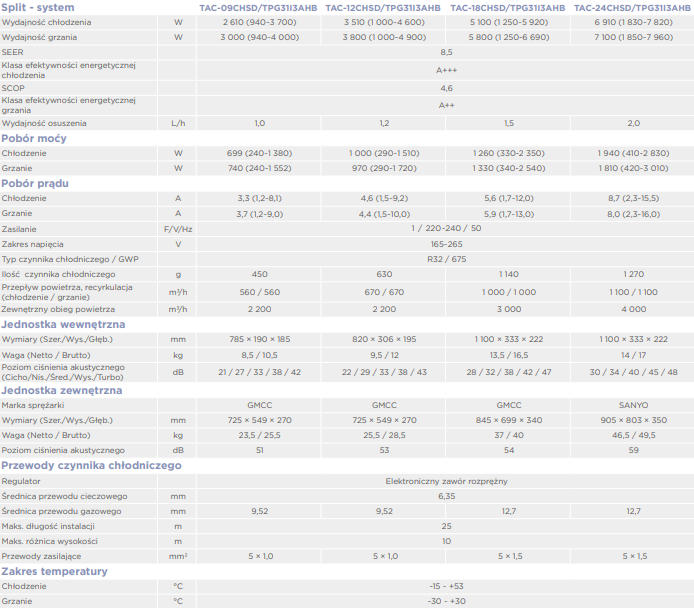The width and height of the screenshot is (694, 608).
Task: Click the 'Pobór mocy' section heading
Action: [x=34, y=139]
